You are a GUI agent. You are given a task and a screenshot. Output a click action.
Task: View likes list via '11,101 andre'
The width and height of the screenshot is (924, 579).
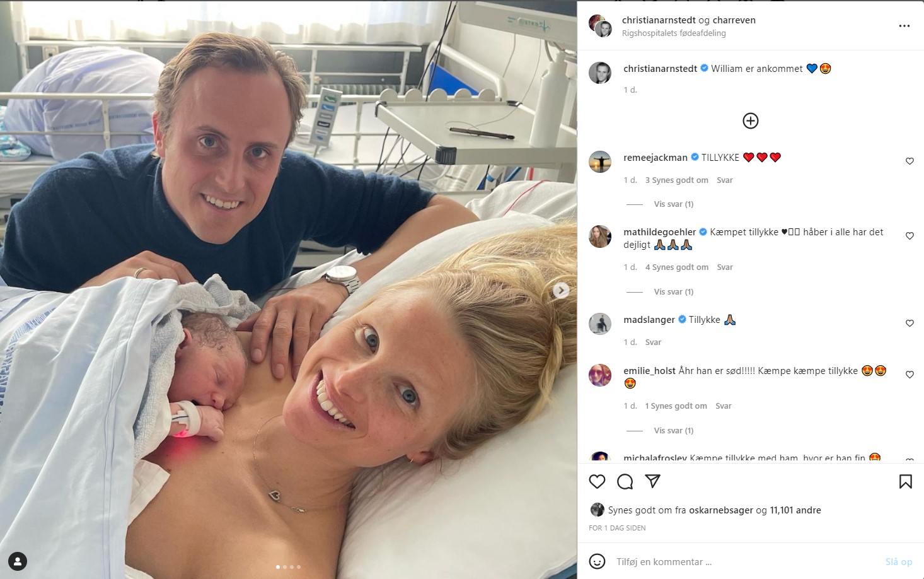click(795, 510)
